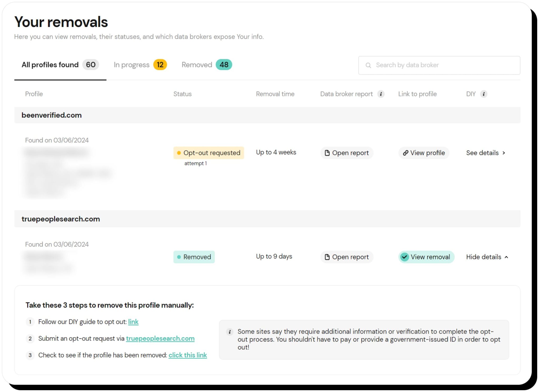Screen dimensions: 539x392
Task: Click the info icon in the opt-out notice
Action: (229, 332)
